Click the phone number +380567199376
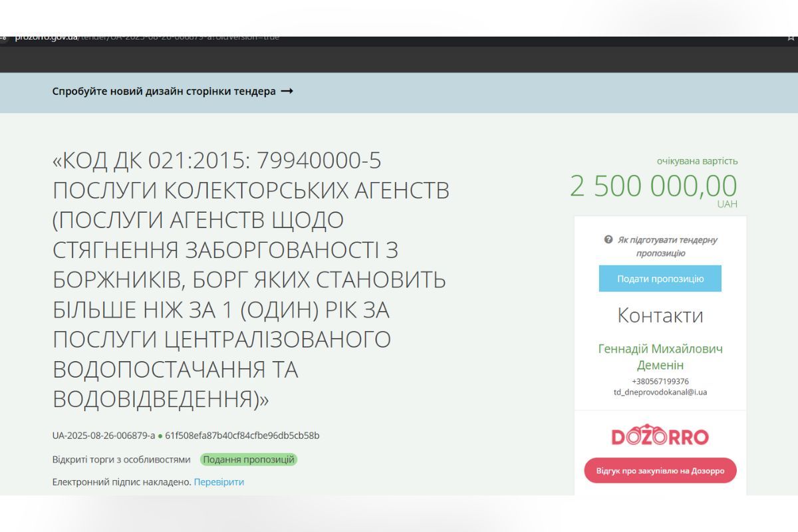 660,382
